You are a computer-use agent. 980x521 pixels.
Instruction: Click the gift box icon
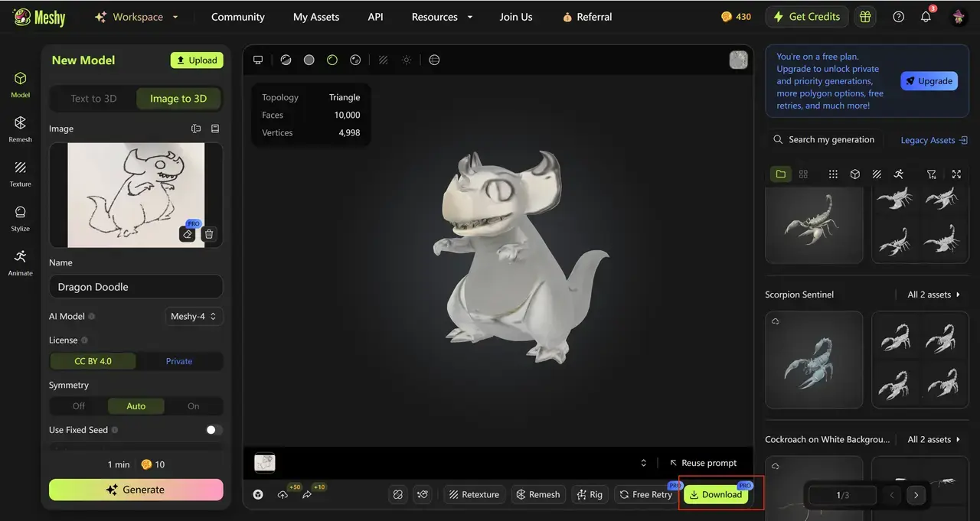coord(865,17)
